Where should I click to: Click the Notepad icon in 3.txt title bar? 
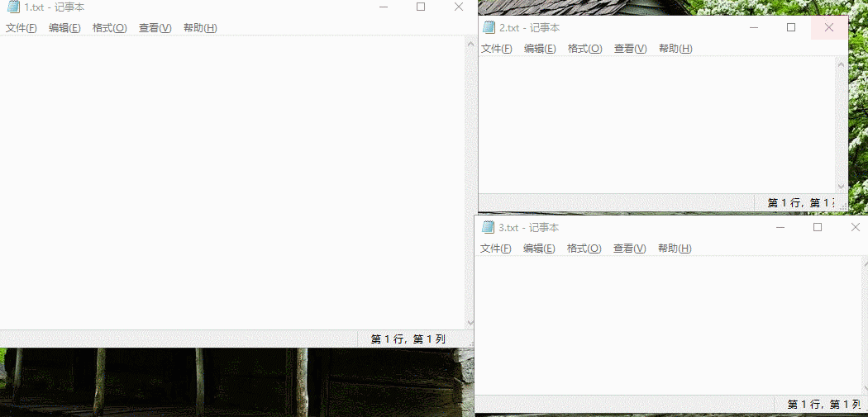click(488, 228)
